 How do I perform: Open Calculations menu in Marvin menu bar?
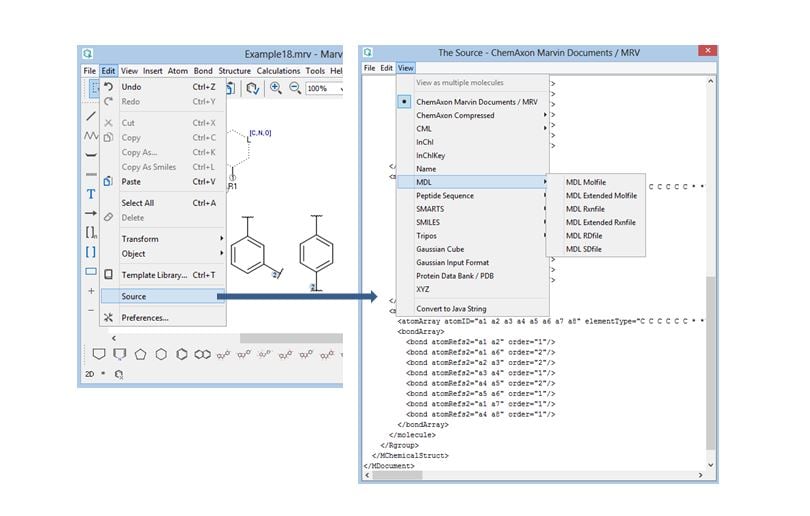(x=278, y=71)
